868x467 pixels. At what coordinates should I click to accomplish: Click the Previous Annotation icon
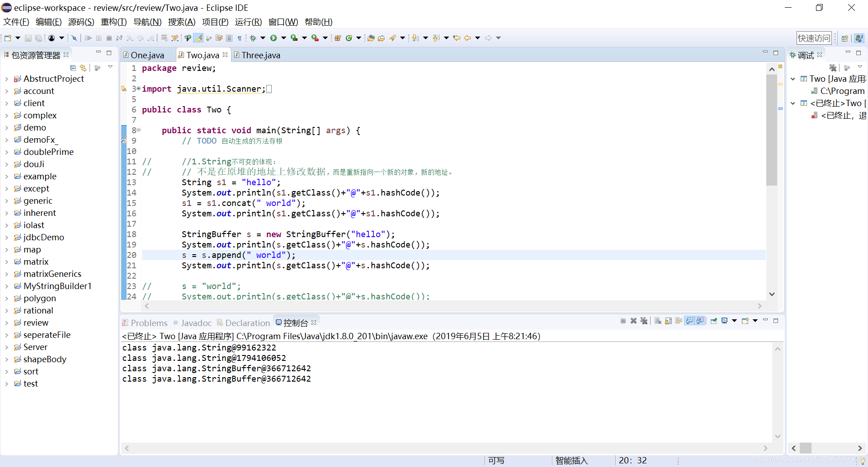[x=436, y=38]
